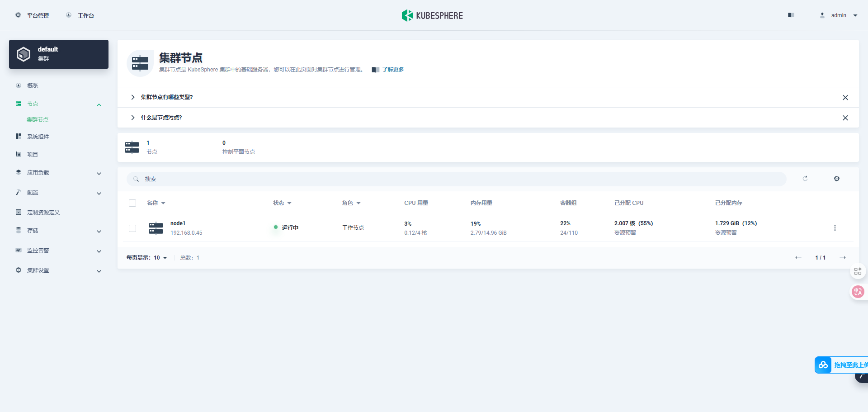The width and height of the screenshot is (868, 412).
Task: Open the 平台管理 platform menu
Action: click(x=32, y=15)
